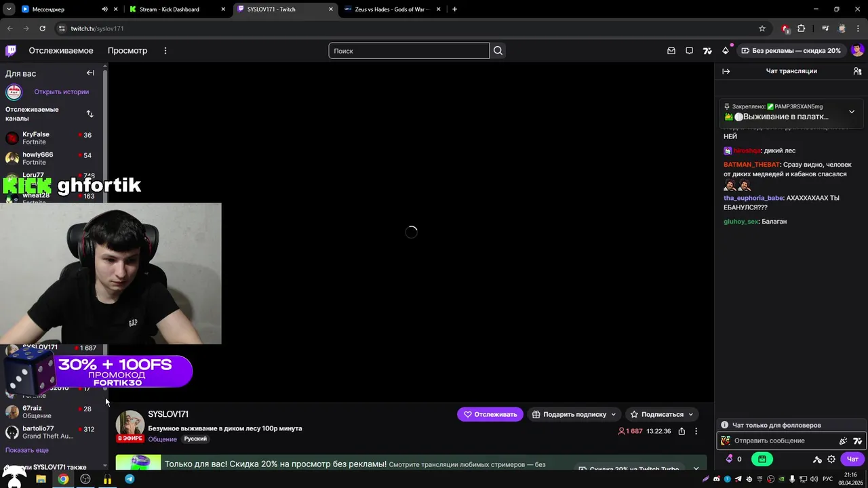Click gluhoy_sex username in chat
Screen dimensions: 868x488
741,222
